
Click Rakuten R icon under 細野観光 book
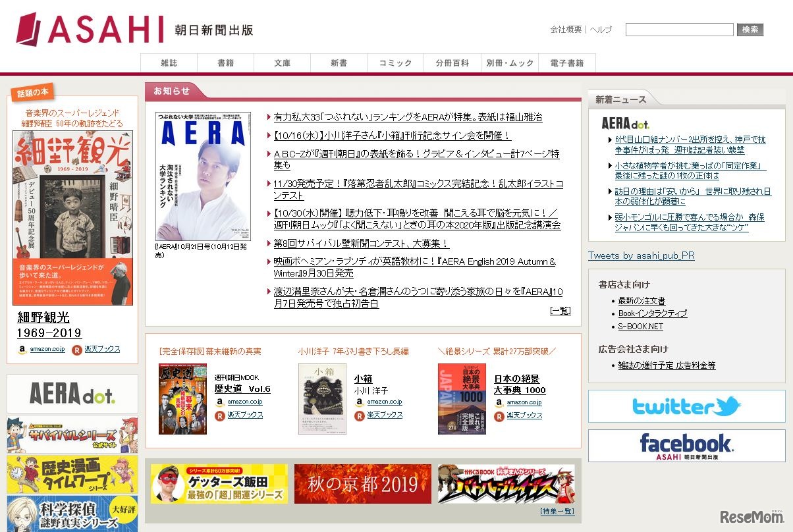76,350
